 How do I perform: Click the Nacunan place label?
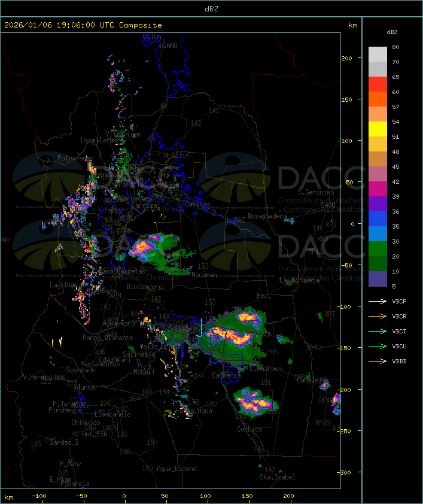(x=204, y=275)
